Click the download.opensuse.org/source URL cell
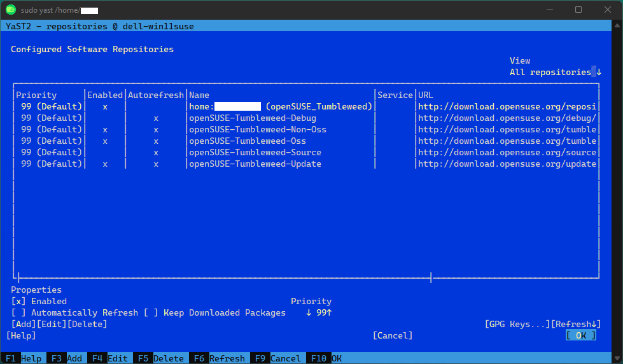This screenshot has height=364, width=623. (x=507, y=153)
